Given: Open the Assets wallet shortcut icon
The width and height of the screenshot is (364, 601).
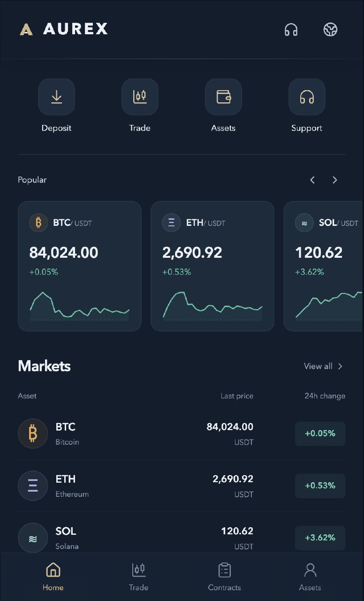Looking at the screenshot, I should 223,97.
